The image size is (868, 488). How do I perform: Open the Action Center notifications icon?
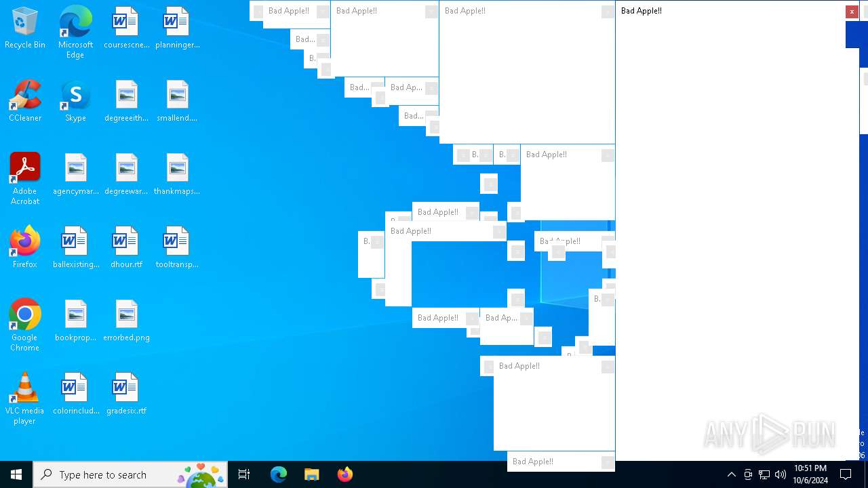(x=846, y=474)
